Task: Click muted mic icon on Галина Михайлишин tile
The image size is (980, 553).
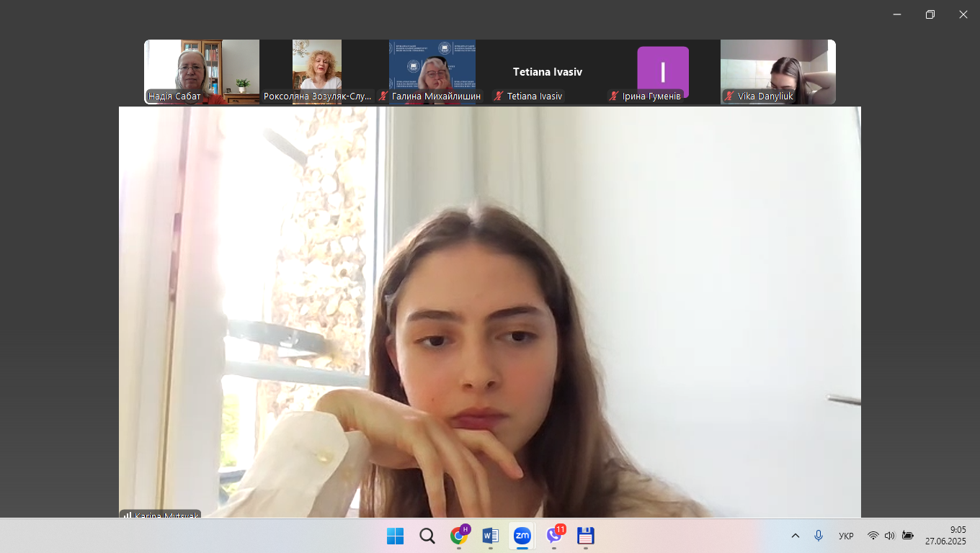Action: coord(383,96)
